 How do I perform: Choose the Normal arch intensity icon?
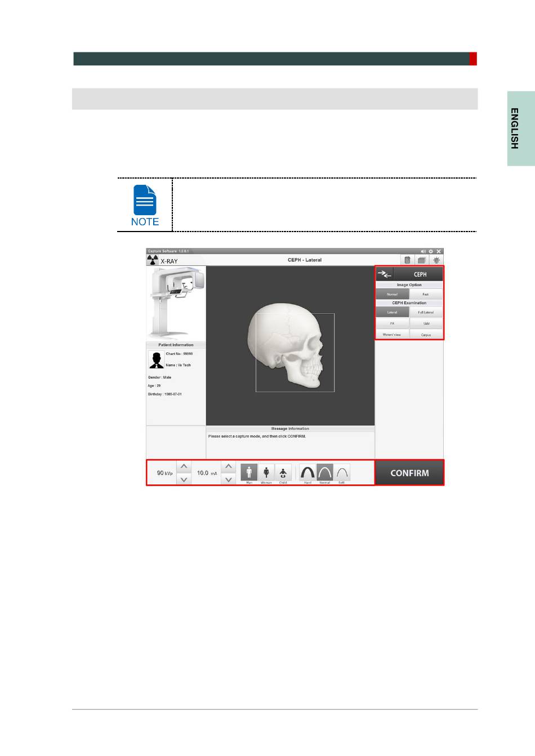click(324, 472)
